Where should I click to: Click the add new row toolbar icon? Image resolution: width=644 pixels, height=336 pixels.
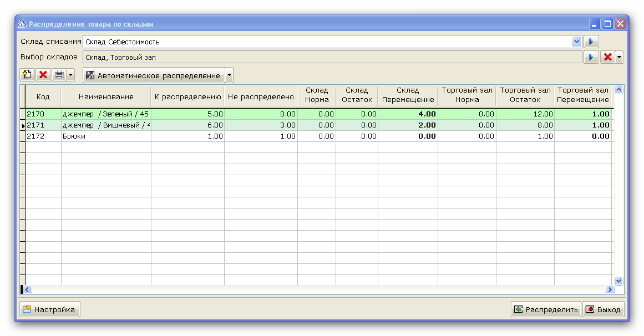[27, 75]
